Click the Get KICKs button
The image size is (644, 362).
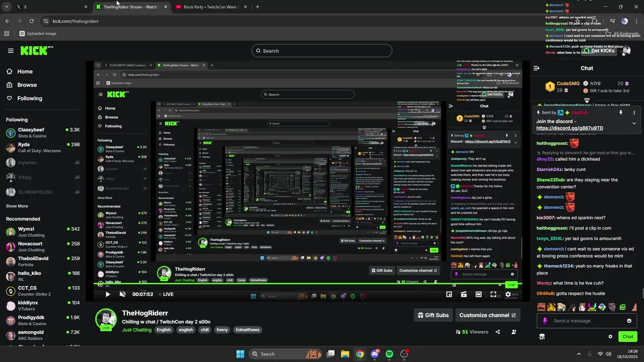[599, 51]
